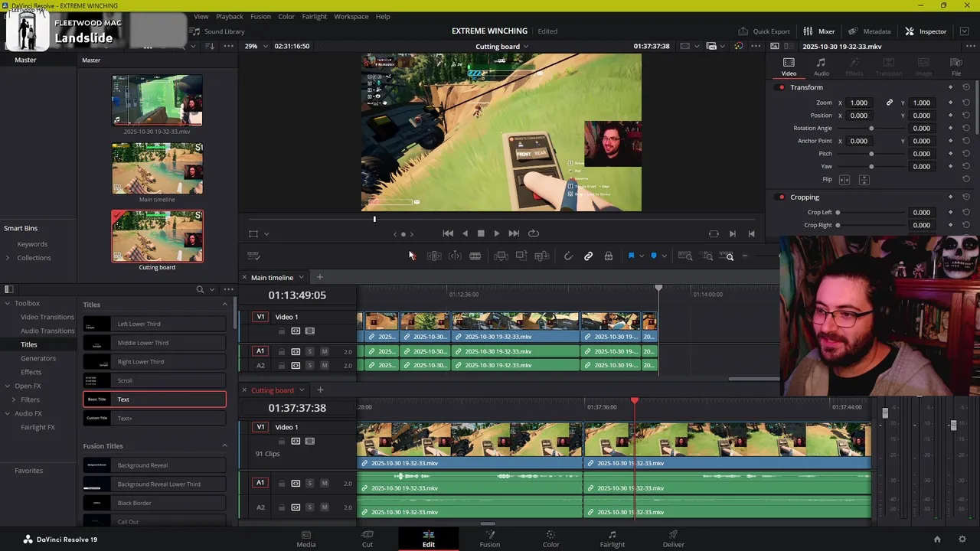
Task: Add a blue flag to the clip
Action: 631,256
